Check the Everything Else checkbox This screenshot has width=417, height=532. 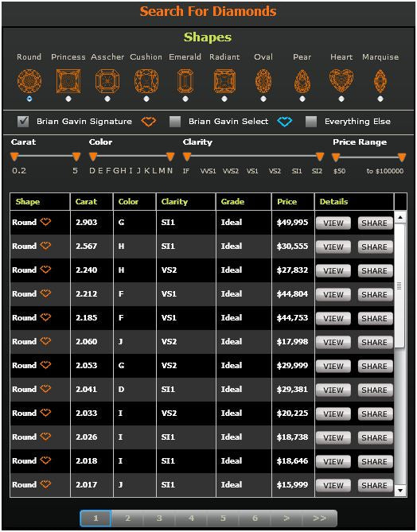pos(310,122)
